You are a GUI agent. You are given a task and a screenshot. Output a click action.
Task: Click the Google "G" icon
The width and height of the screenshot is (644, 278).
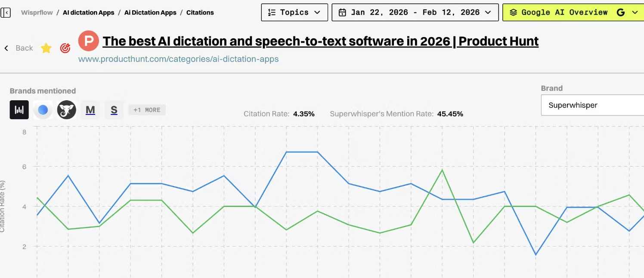point(620,12)
